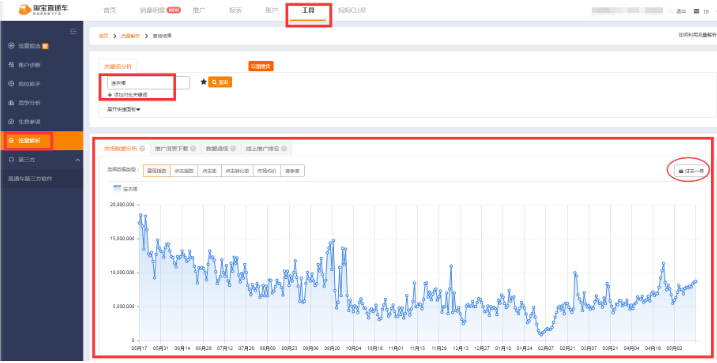Screen dimensions: 717x363
Task: Switch to the 工具 top navigation tab
Action: point(308,11)
